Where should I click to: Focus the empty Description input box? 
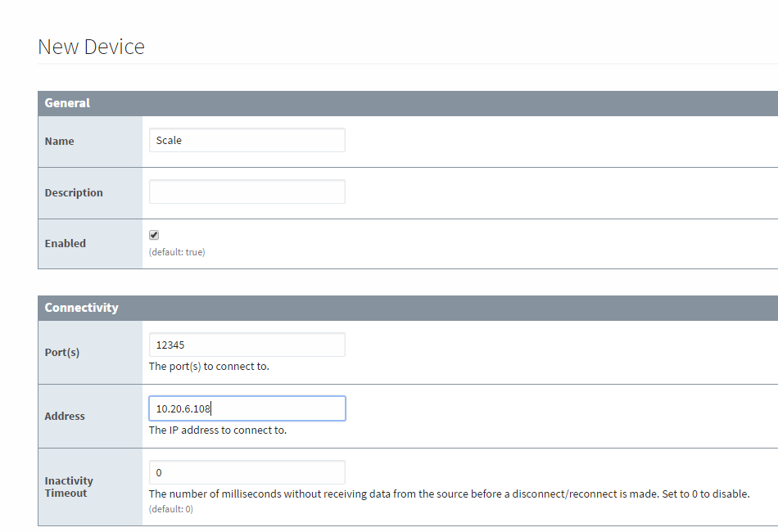(x=247, y=192)
